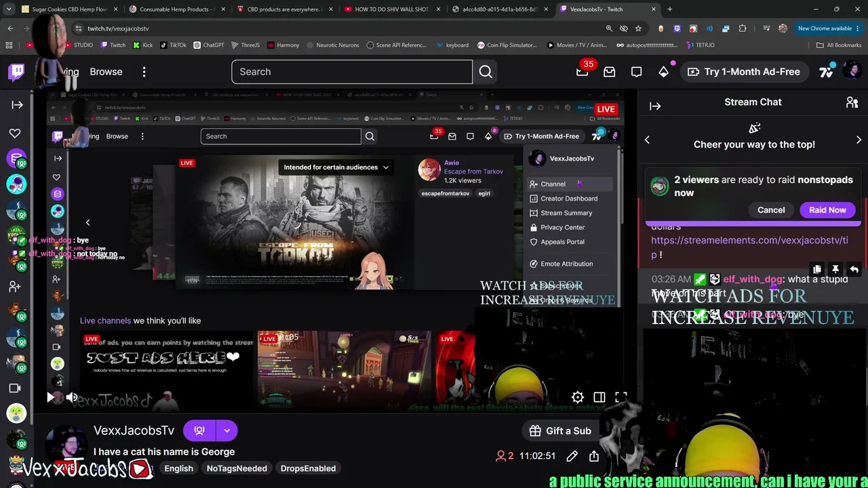868x488 pixels.
Task: Open the Get Bits diamond icon
Action: tap(663, 72)
